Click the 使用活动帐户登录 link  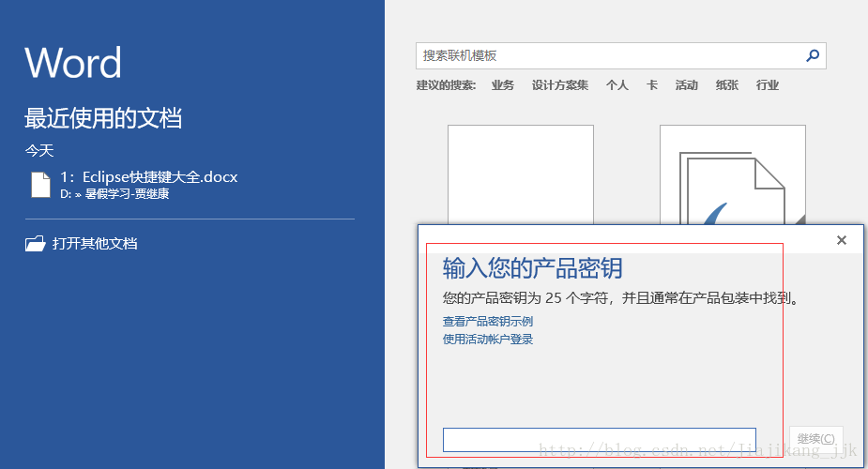pos(488,339)
